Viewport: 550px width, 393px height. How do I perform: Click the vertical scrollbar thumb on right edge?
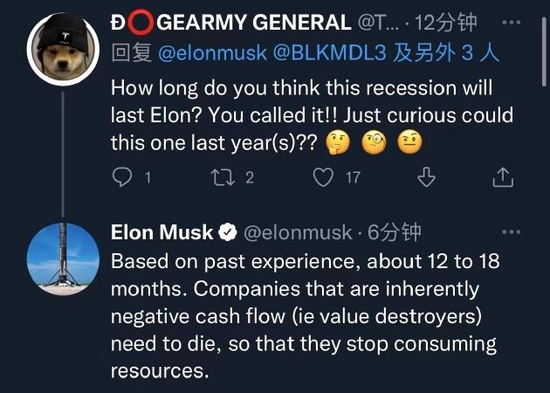point(543,51)
